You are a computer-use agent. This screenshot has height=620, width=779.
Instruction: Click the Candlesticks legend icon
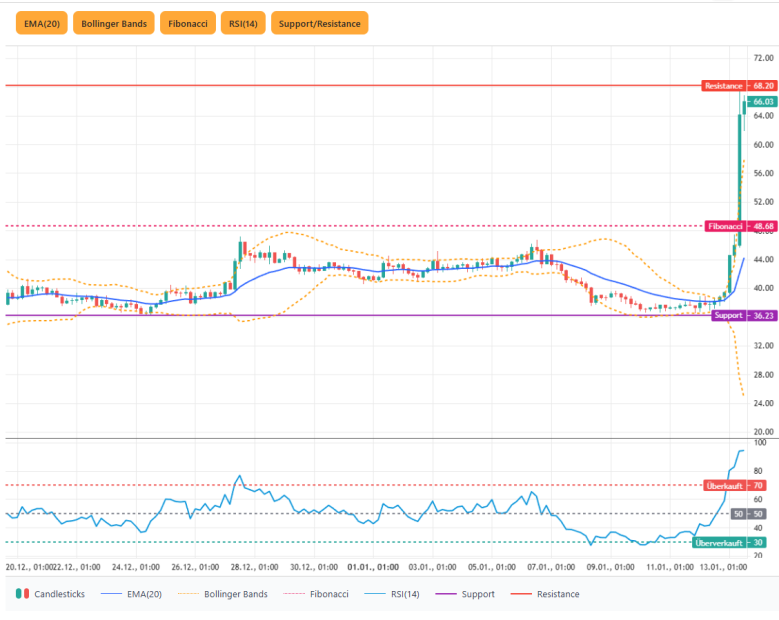(x=20, y=594)
